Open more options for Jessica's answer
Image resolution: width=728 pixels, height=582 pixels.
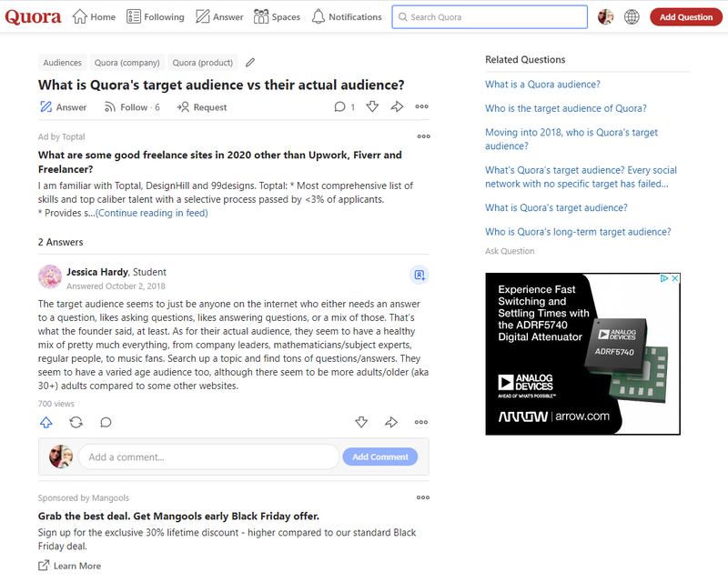click(421, 422)
